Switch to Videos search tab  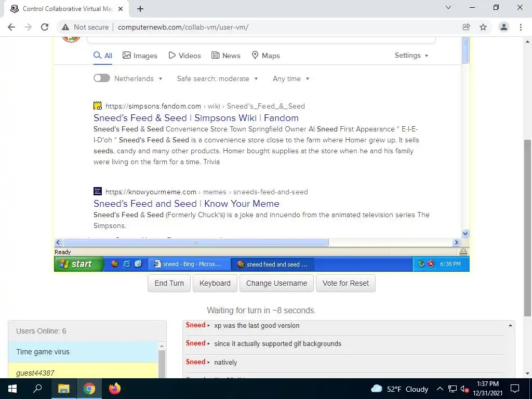coord(184,56)
